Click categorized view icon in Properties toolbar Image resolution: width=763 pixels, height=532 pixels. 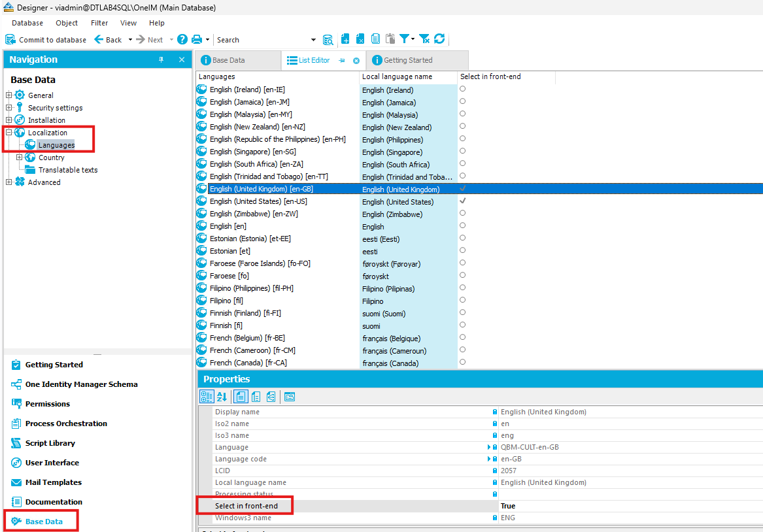click(207, 397)
